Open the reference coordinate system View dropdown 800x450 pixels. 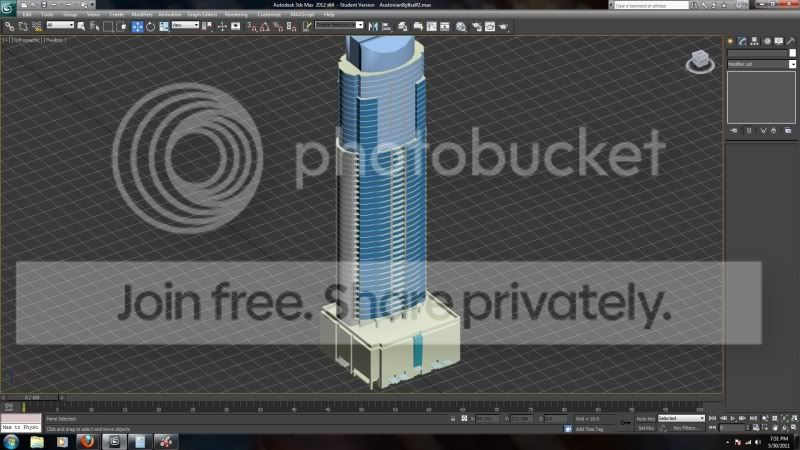185,25
